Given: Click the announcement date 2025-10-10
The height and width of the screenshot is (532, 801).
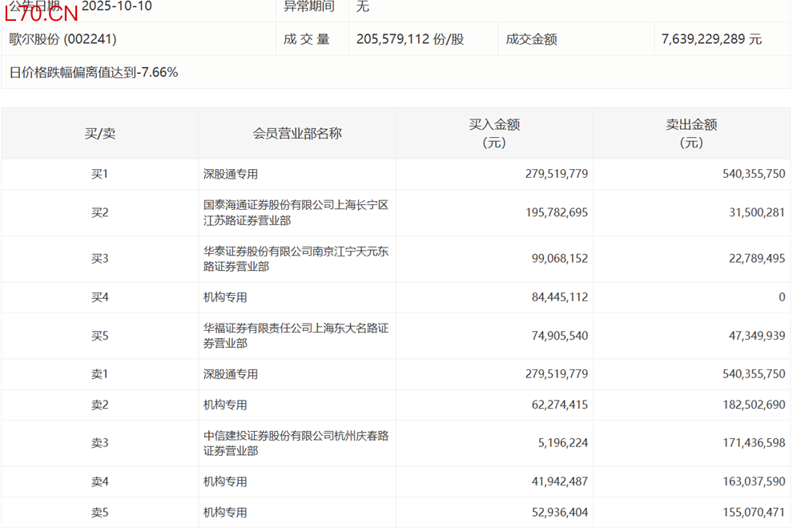Looking at the screenshot, I should [x=116, y=6].
